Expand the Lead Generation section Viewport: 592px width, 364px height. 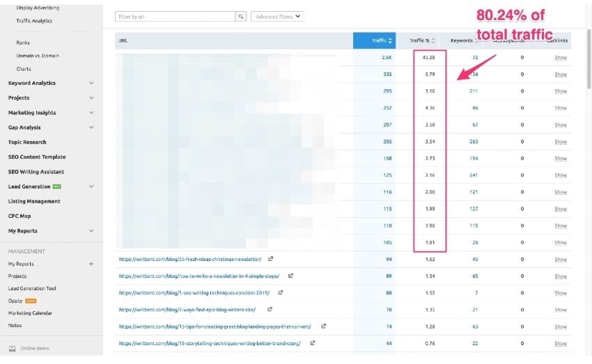click(x=91, y=187)
